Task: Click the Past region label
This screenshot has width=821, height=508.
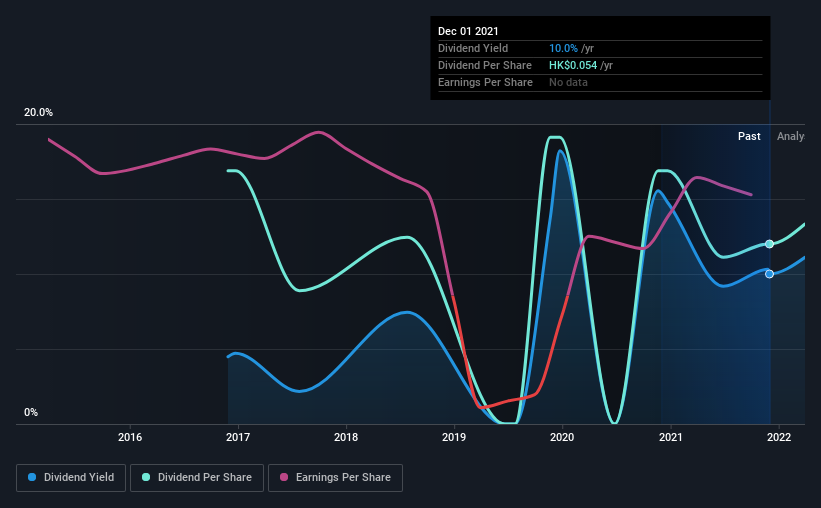Action: point(749,136)
